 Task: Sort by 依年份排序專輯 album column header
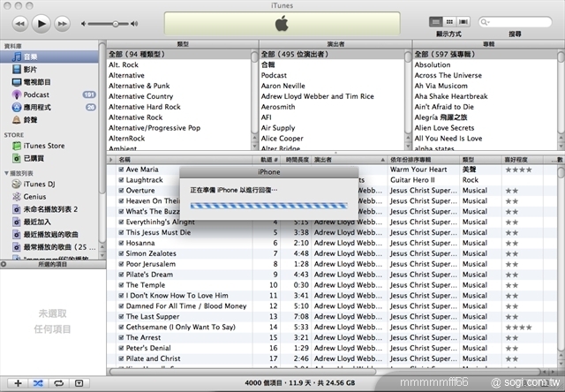424,160
